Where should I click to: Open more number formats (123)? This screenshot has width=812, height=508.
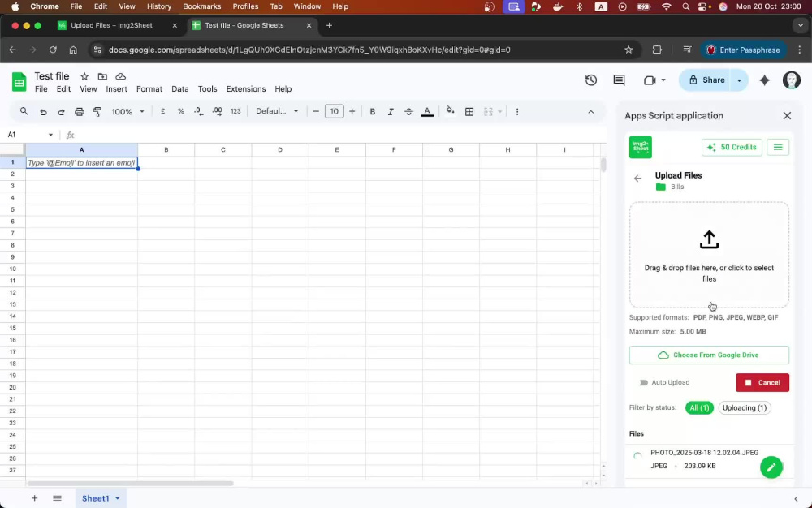tap(235, 111)
